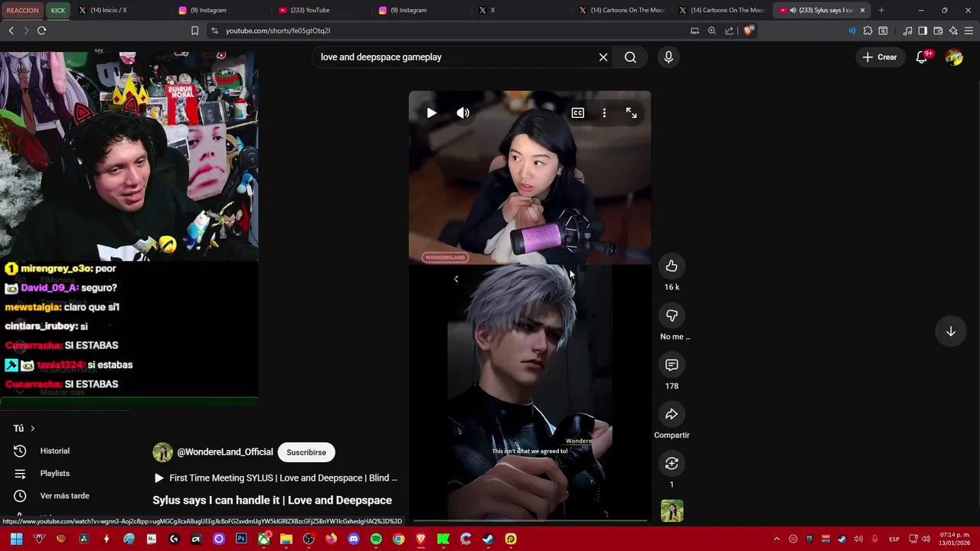Click the Short's progress bar
This screenshot has width=980, height=551.
click(x=530, y=522)
